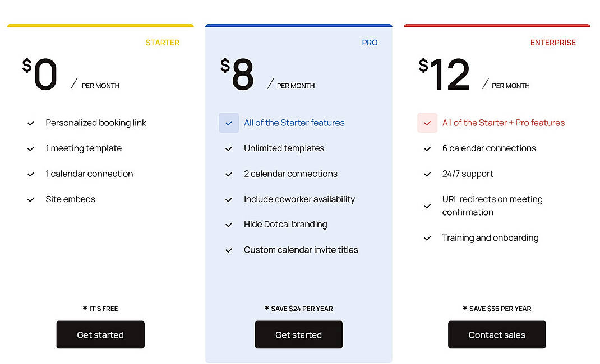Click the checkmark beside Personalized booking link

pos(31,123)
